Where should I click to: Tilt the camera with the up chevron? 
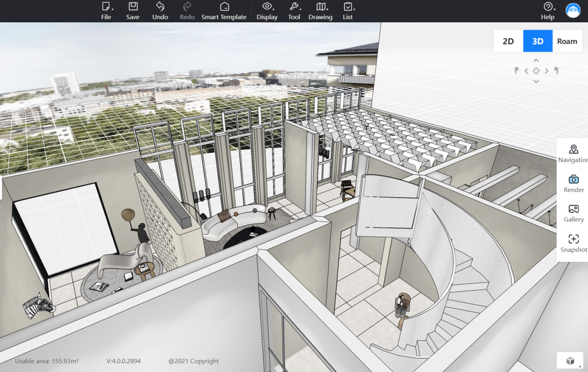(x=536, y=60)
